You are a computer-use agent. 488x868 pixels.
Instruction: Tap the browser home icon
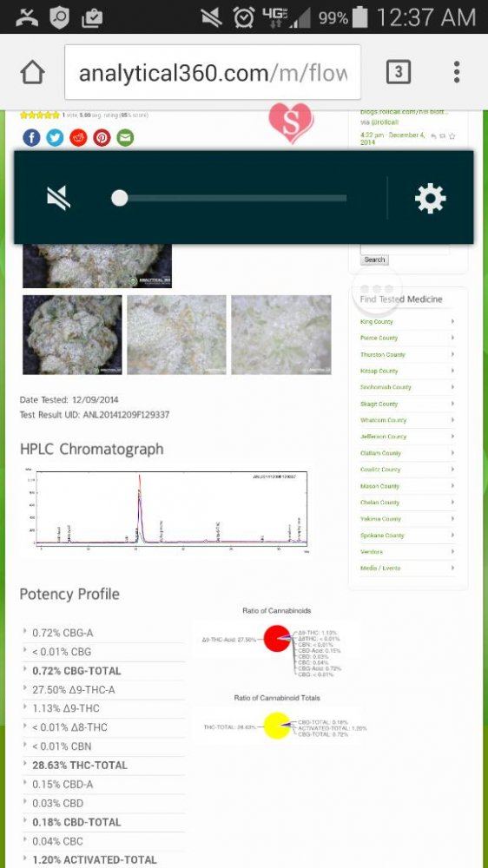click(33, 72)
